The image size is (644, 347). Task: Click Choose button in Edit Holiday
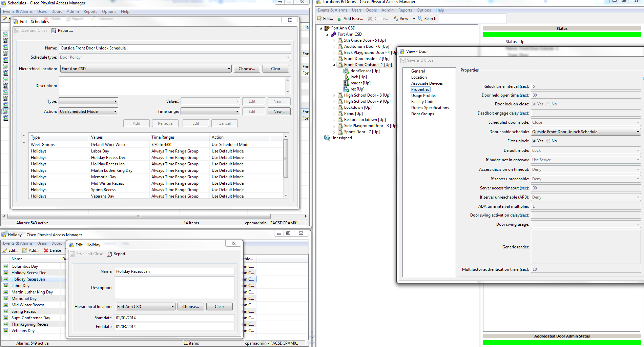click(x=191, y=307)
